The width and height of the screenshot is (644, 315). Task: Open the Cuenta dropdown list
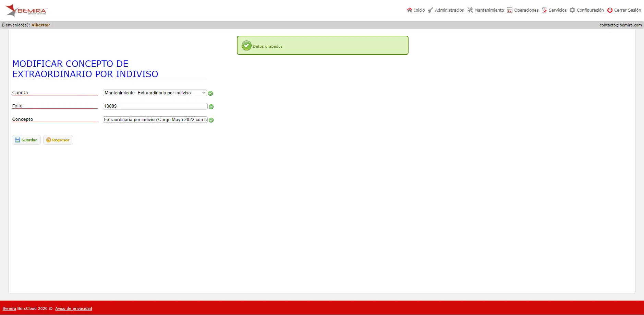[x=155, y=93]
